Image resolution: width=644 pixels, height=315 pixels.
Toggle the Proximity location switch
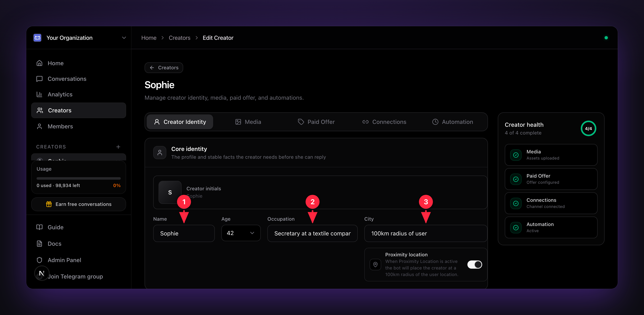tap(475, 265)
